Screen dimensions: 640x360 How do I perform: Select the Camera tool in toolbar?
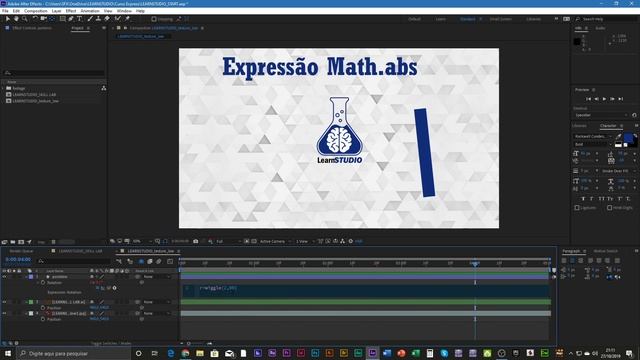tap(43, 19)
